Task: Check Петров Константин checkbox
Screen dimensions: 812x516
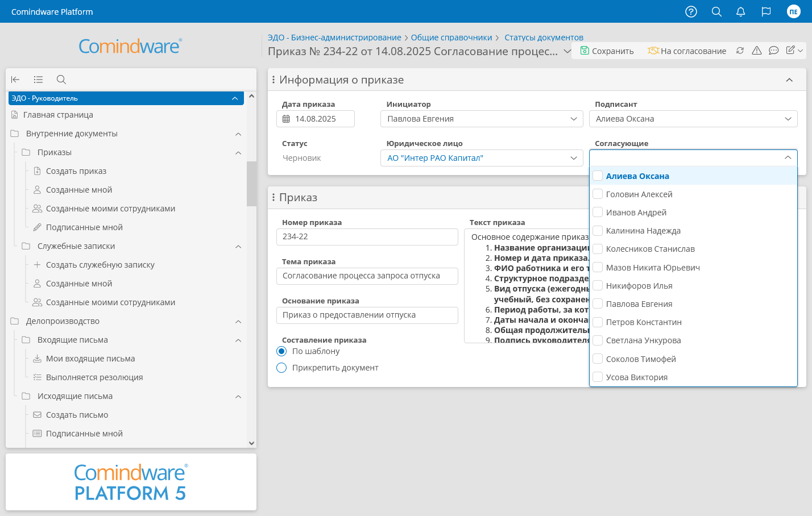Action: (598, 322)
